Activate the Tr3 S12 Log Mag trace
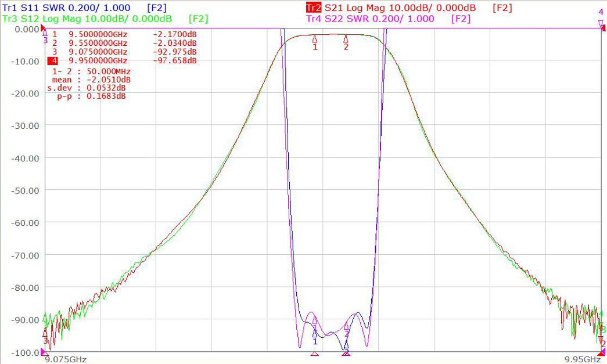Viewport: 607px width, 364px height. pyautogui.click(x=87, y=19)
